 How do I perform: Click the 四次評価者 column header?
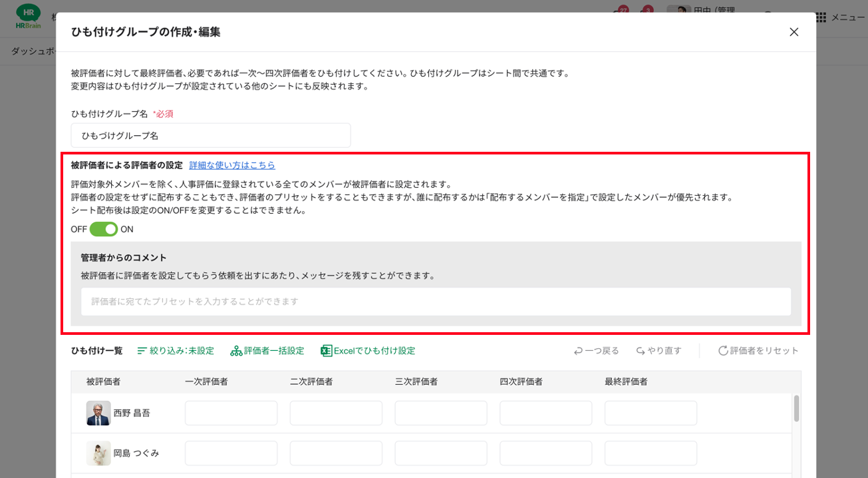click(521, 381)
